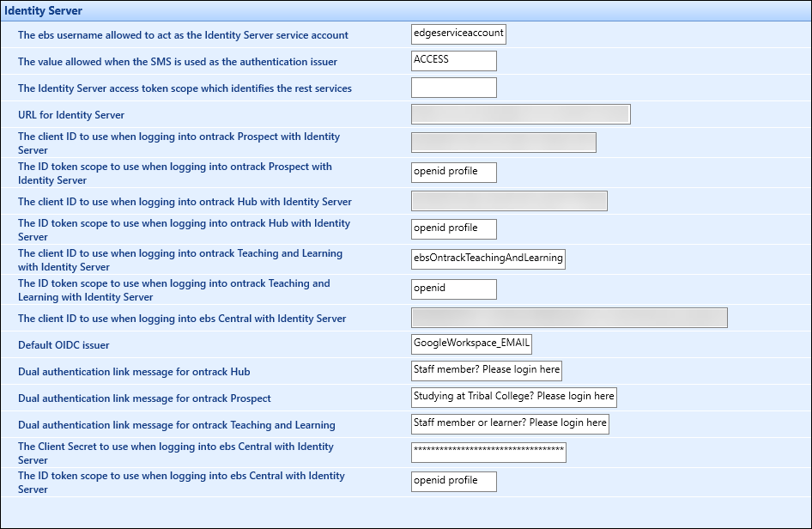The height and width of the screenshot is (529, 812).
Task: Click the ontrack Hub client ID field
Action: coord(509,201)
